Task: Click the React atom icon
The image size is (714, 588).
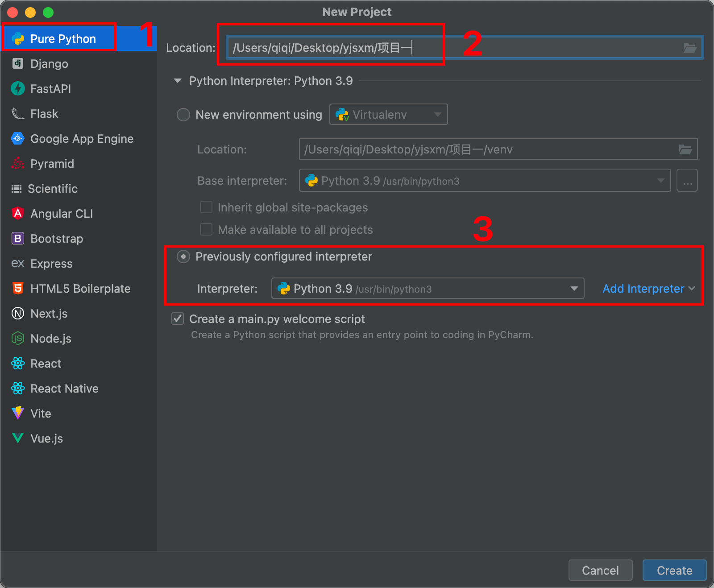Action: pyautogui.click(x=18, y=363)
